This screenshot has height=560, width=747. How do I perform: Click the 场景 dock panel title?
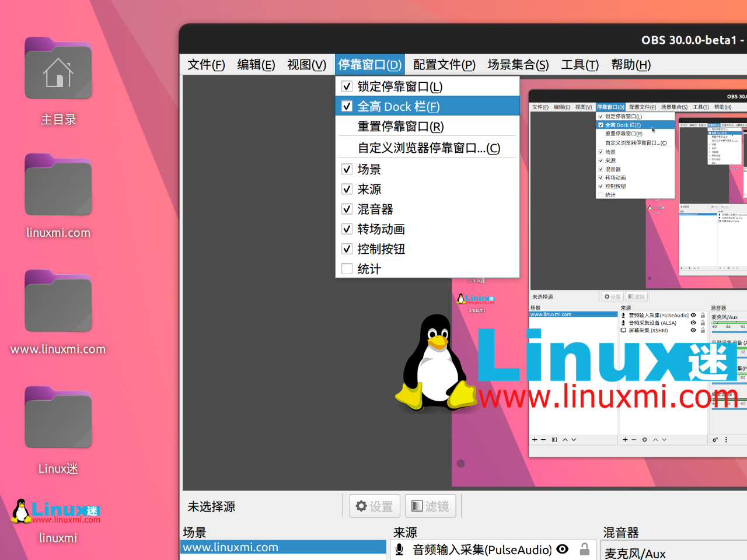click(194, 532)
